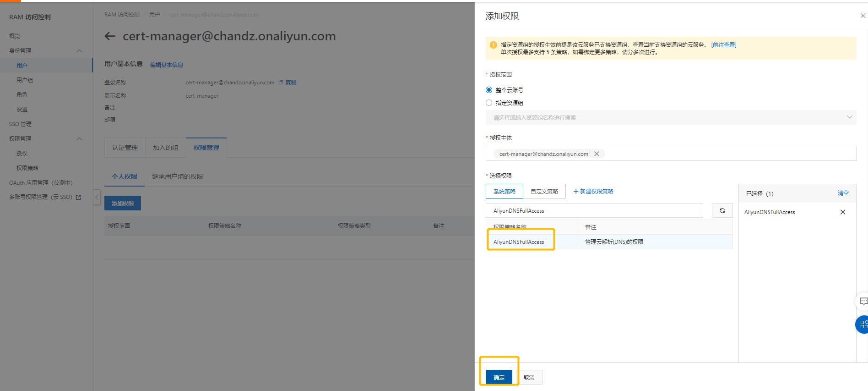Select the 权限管理 tab
Screen dimensions: 868x391
[x=206, y=148]
